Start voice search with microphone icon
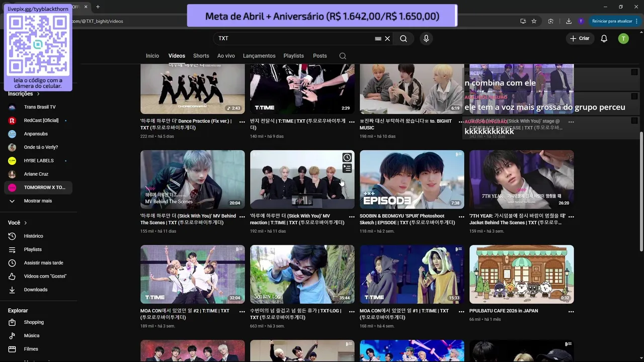This screenshot has height=362, width=644. coord(426,39)
